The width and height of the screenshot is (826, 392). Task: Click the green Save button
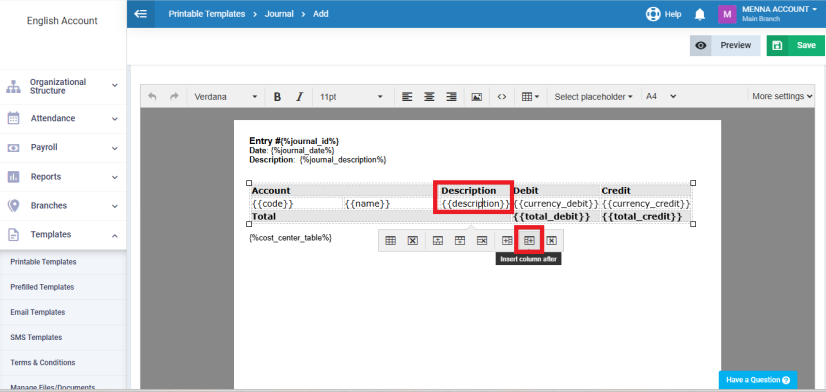click(795, 46)
